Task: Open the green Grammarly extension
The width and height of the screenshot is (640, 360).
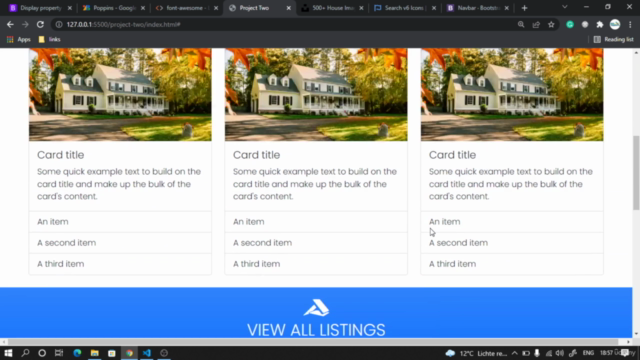Action: click(x=570, y=24)
